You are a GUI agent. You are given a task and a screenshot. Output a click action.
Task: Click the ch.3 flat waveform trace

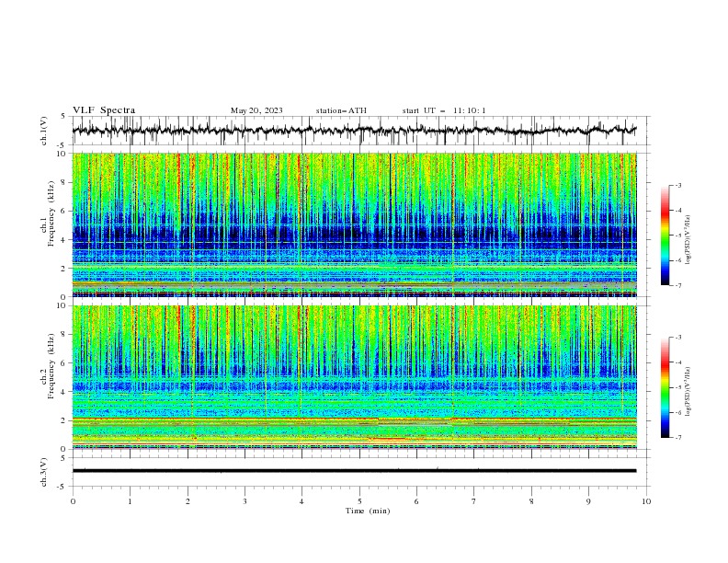(354, 471)
